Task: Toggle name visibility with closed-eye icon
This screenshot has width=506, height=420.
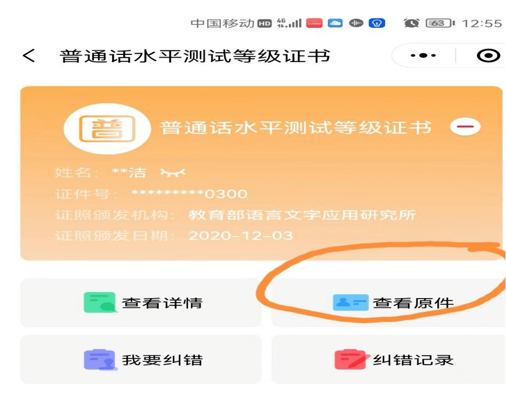Action: [173, 172]
